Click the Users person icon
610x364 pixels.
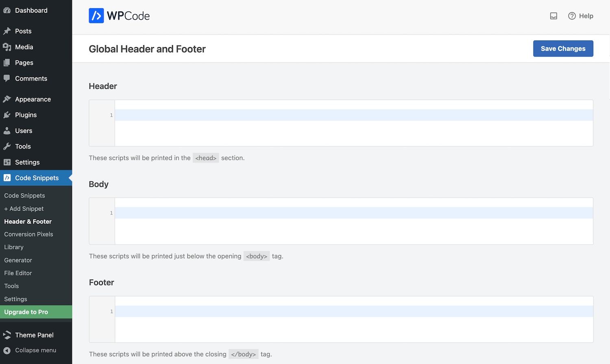click(x=7, y=131)
